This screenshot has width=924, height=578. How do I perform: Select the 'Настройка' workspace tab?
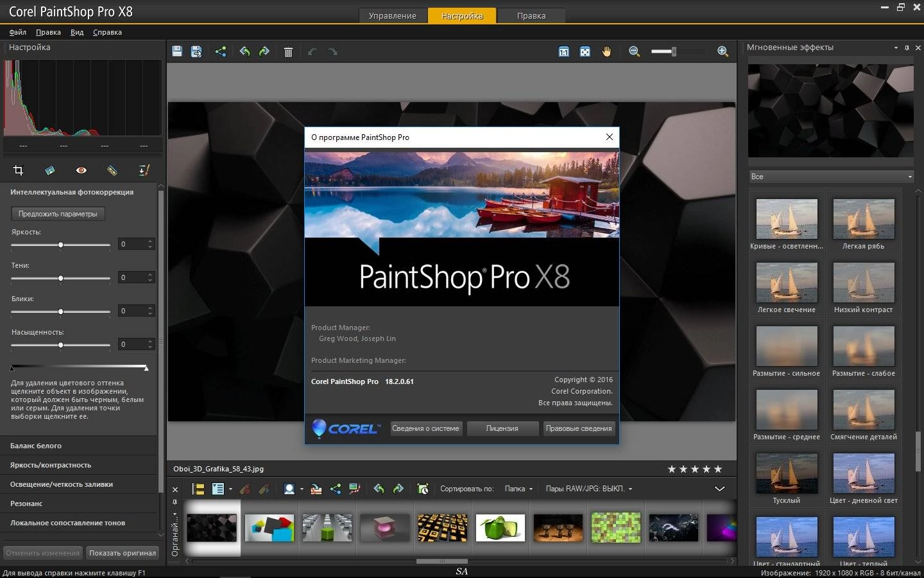click(x=462, y=15)
